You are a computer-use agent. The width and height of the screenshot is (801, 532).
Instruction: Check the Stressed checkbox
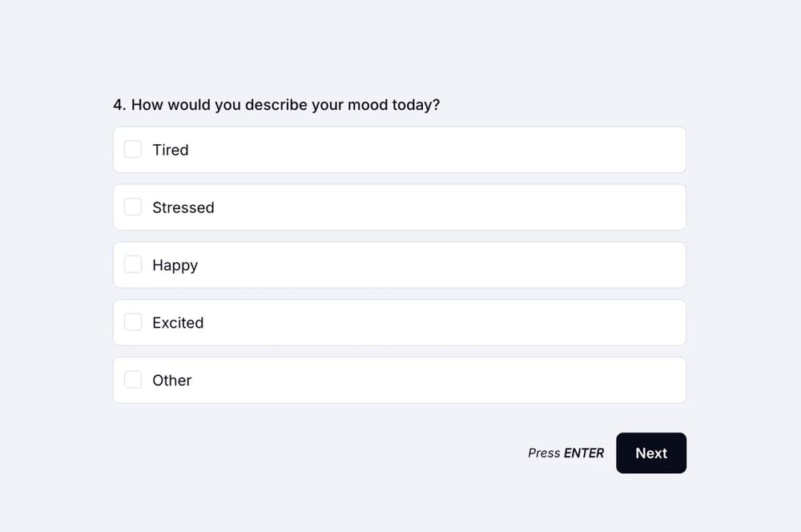[133, 207]
